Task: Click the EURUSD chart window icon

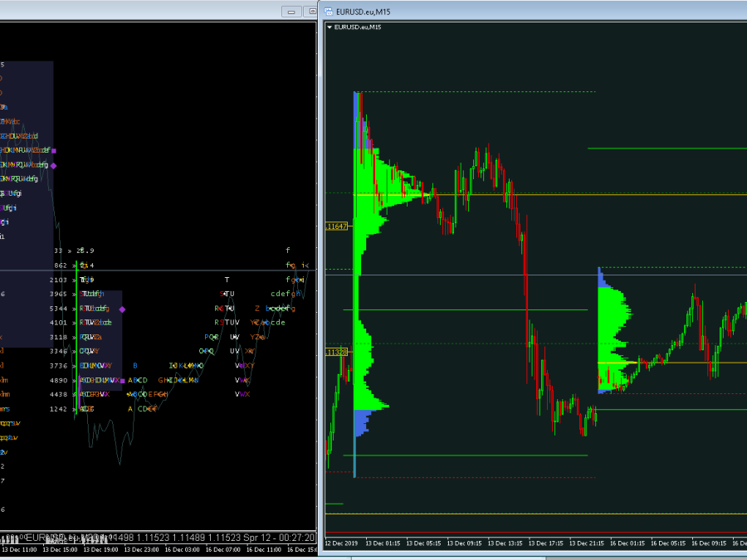Action: (x=329, y=12)
